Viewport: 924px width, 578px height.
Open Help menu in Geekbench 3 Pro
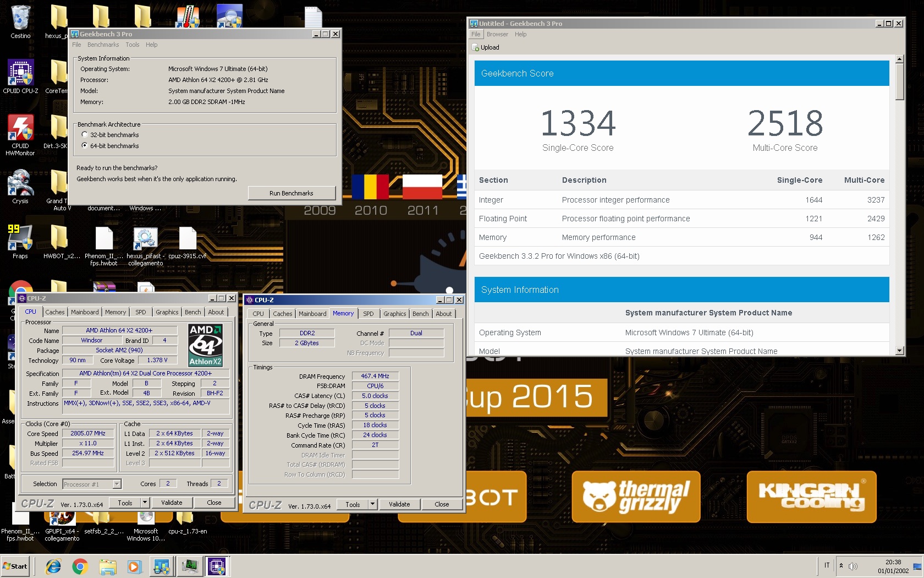[x=152, y=45]
